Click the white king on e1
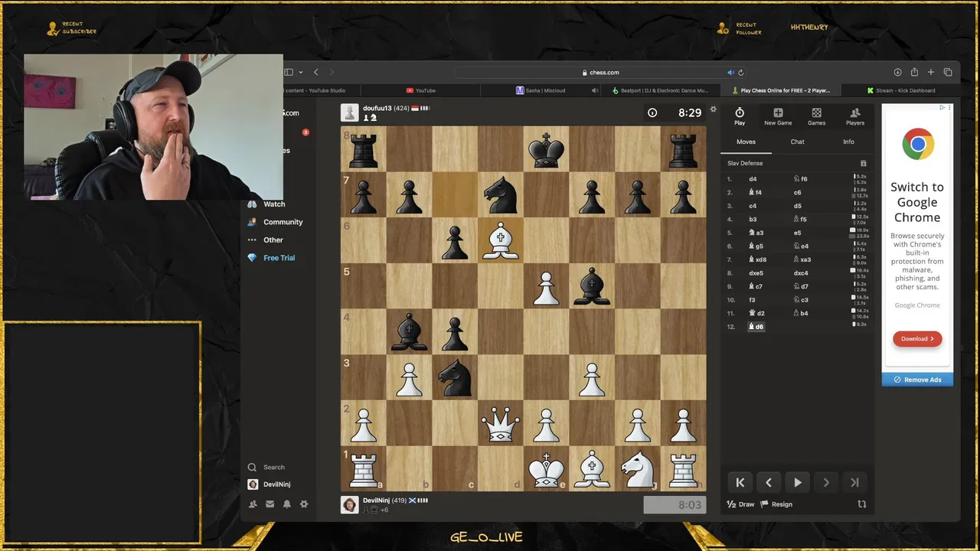 [546, 468]
